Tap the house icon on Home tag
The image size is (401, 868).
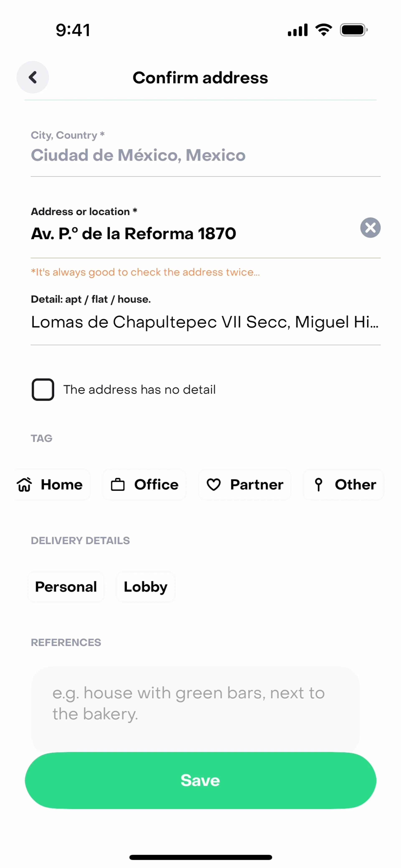coord(24,485)
